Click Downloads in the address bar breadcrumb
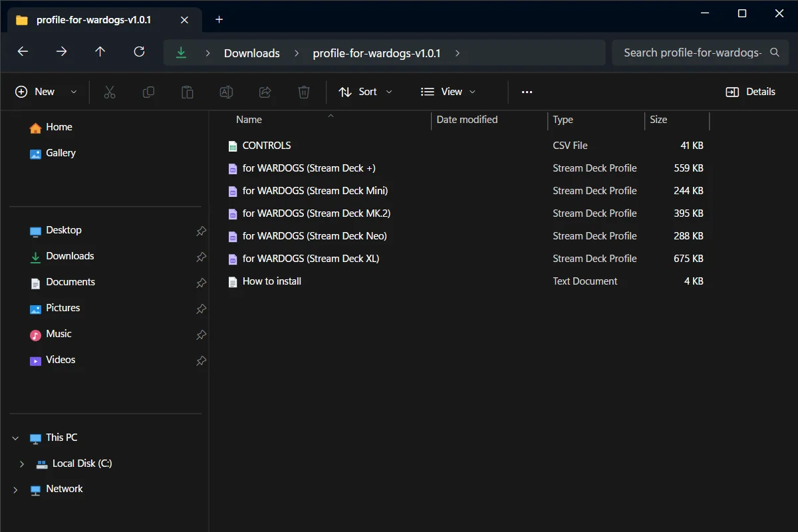Viewport: 798px width, 532px height. [252, 53]
